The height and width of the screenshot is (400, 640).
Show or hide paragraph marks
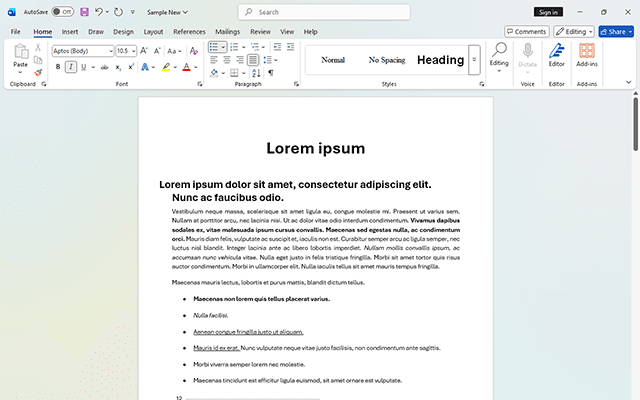tap(271, 73)
